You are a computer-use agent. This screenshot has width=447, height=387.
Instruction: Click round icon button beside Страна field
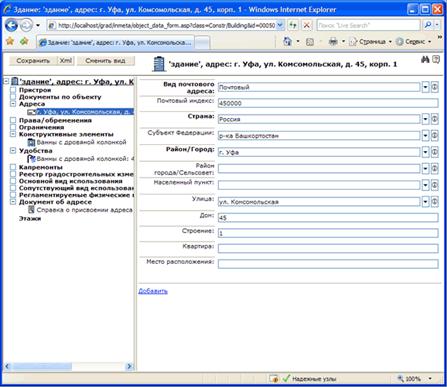[434, 119]
